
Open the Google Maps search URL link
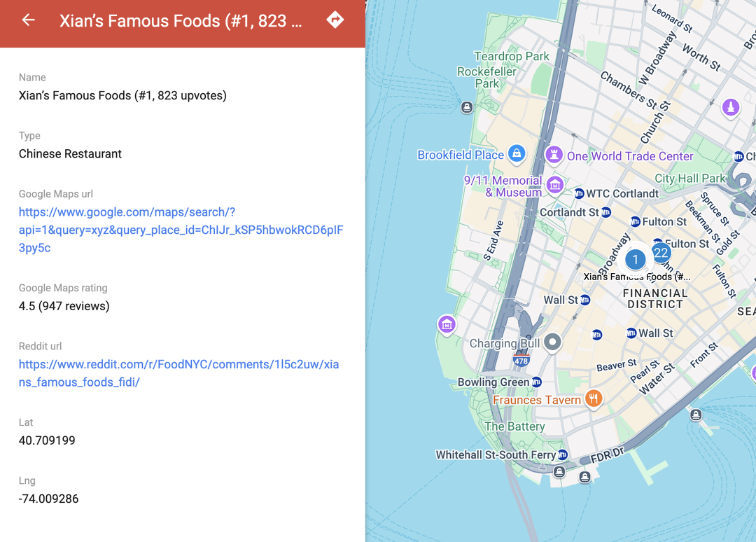pyautogui.click(x=181, y=230)
